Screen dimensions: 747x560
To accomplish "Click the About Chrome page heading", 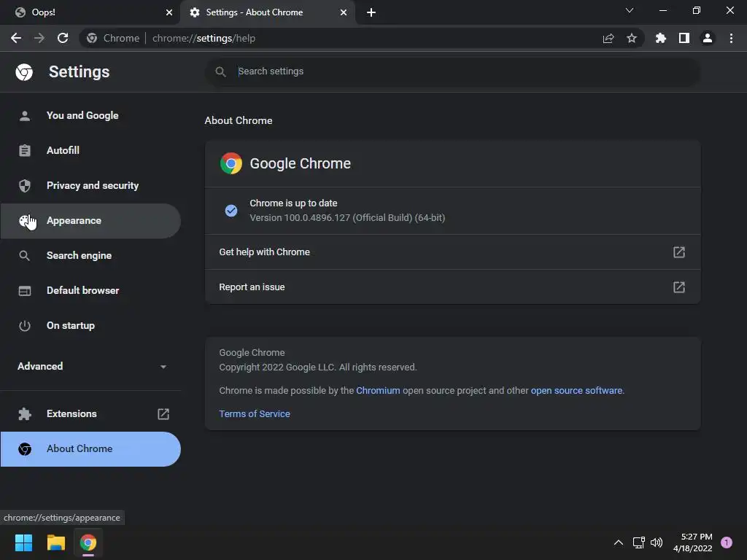I will tap(239, 120).
